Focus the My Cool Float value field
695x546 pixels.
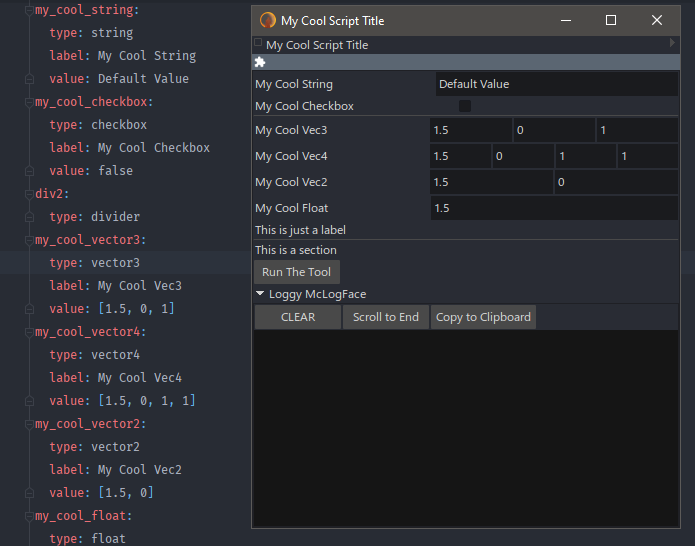[554, 208]
